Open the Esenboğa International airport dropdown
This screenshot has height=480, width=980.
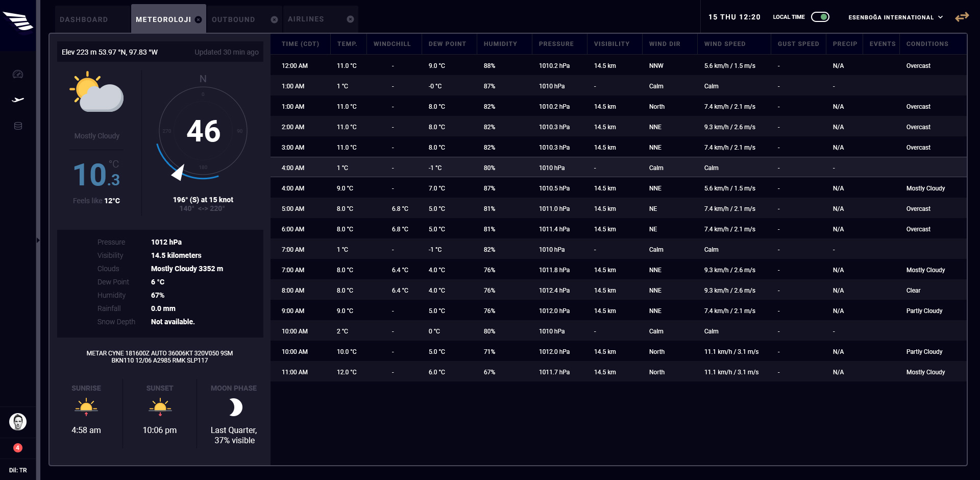tap(896, 17)
